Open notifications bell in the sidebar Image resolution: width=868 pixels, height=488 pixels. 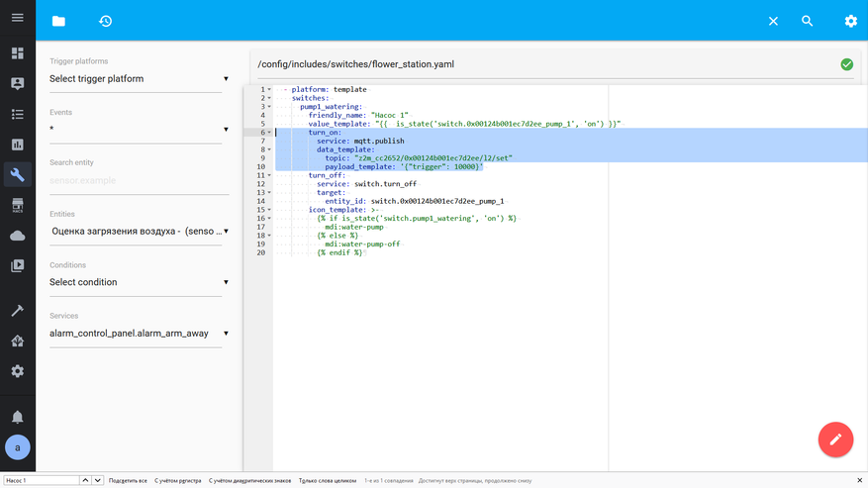click(x=17, y=417)
